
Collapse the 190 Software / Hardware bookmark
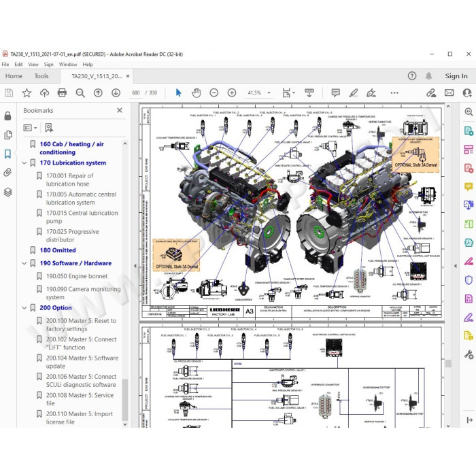[24, 263]
